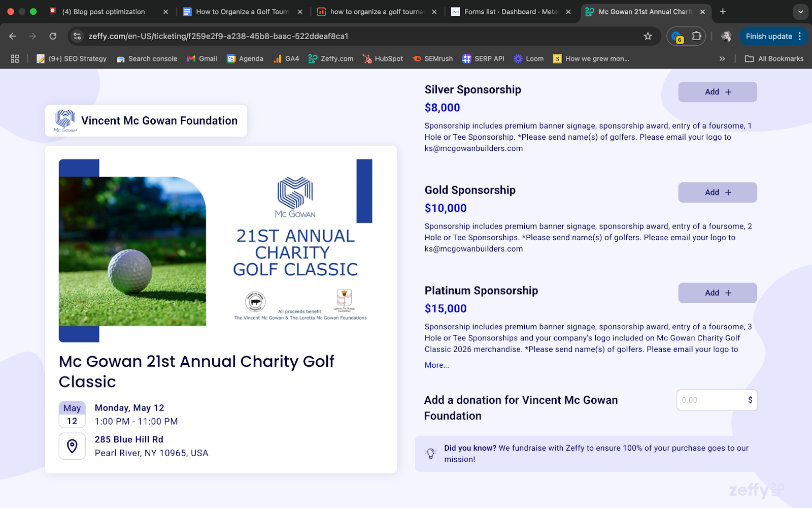Screen dimensions: 812x508
Task: Go back to the previous page
Action: (x=13, y=36)
